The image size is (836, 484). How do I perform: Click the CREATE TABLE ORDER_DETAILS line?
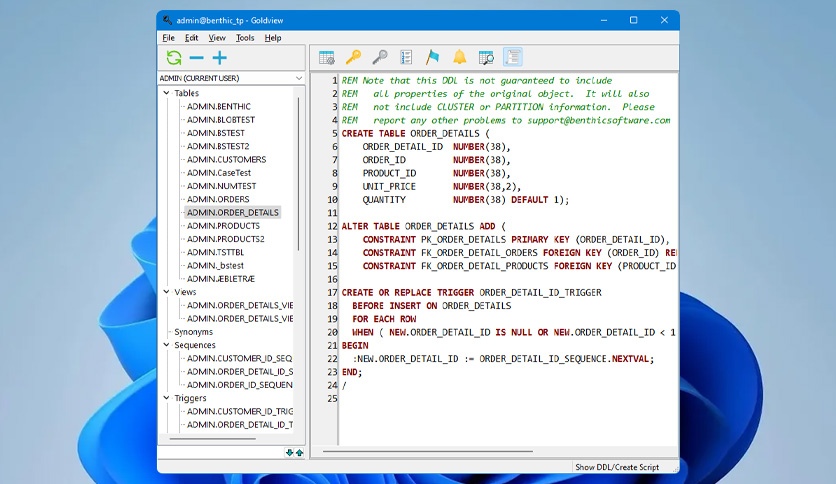(415, 133)
